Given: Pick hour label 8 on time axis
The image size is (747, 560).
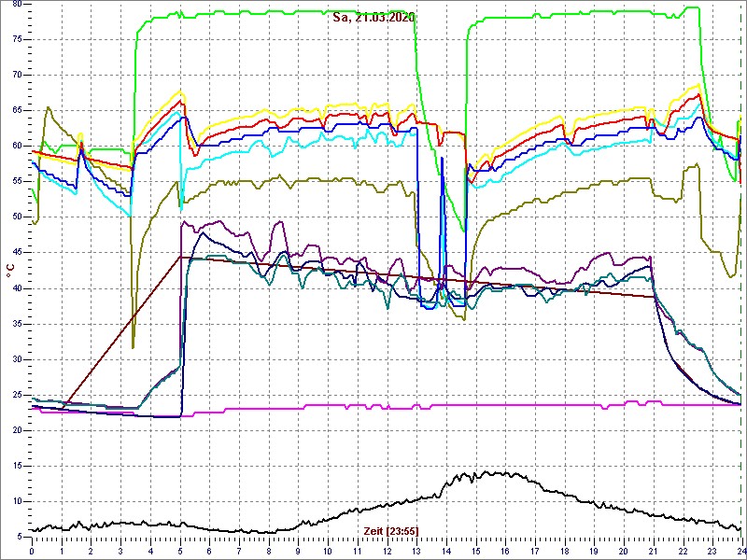Looking at the screenshot, I should (x=268, y=551).
